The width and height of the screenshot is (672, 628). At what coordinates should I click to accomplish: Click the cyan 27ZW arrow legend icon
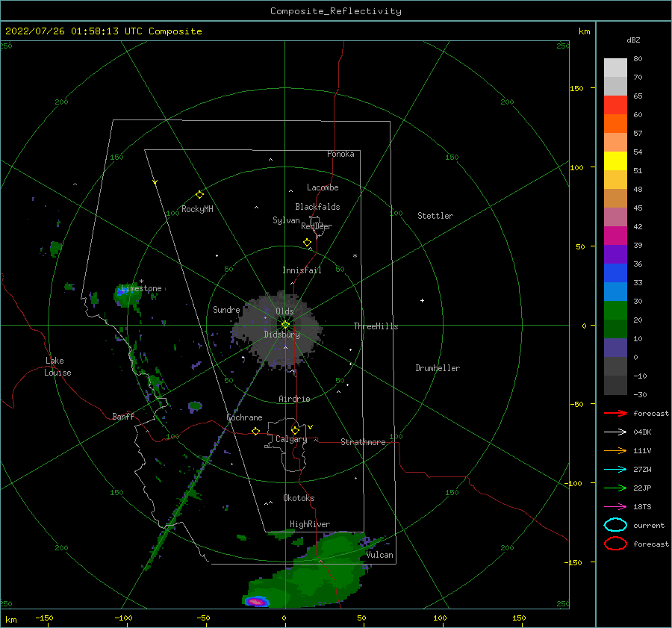615,470
